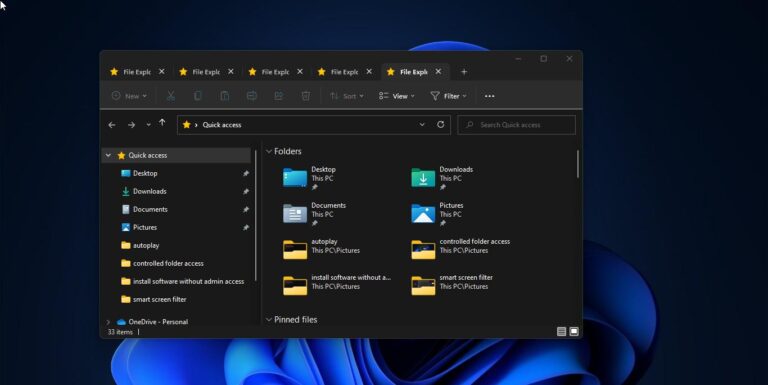
Task: Expand the OneDrive - Personal tree node
Action: pyautogui.click(x=108, y=322)
